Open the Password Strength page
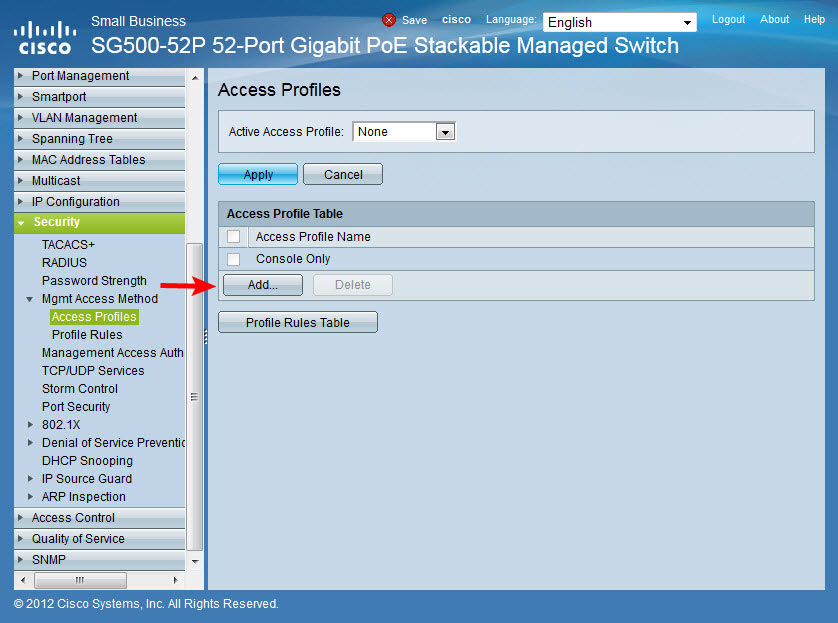 (94, 281)
